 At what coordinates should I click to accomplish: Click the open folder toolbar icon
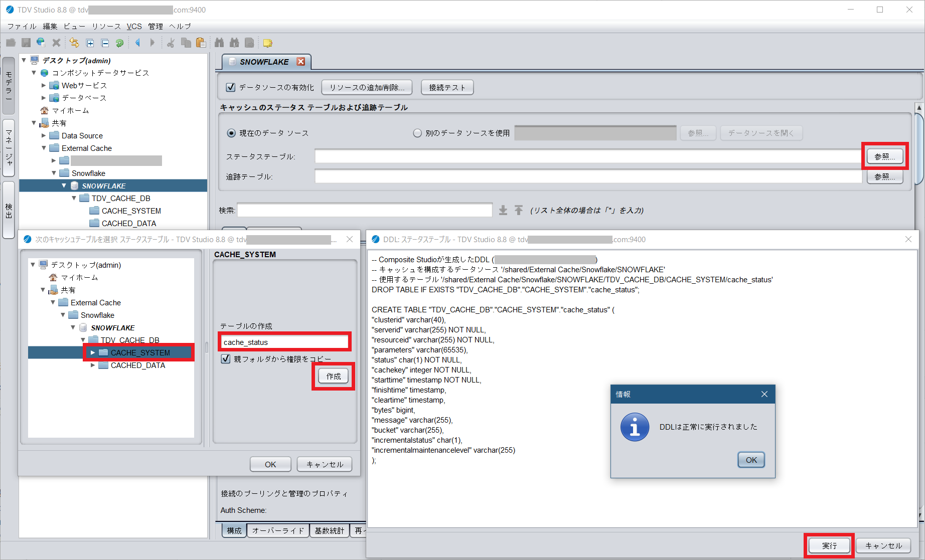tap(11, 43)
